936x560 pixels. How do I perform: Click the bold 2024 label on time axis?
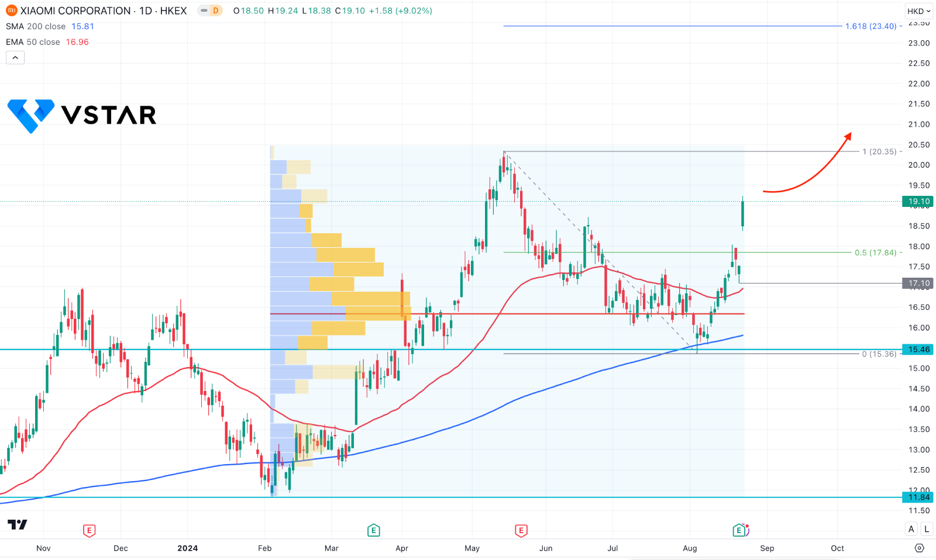tap(188, 548)
